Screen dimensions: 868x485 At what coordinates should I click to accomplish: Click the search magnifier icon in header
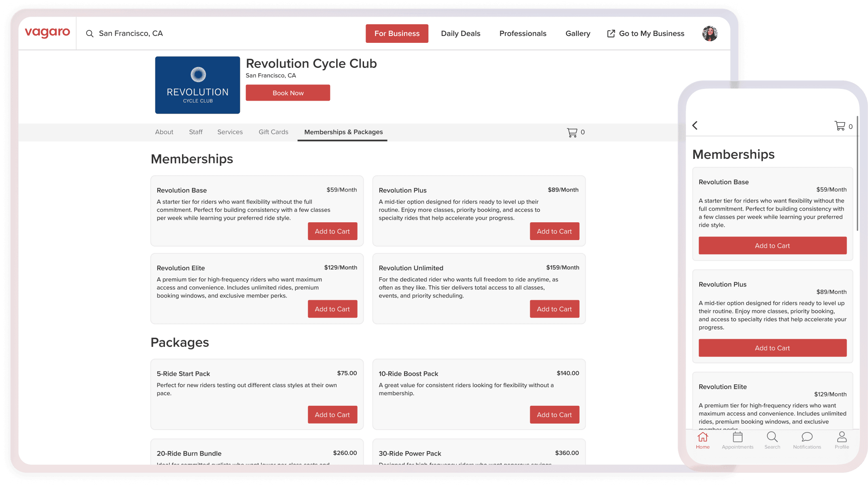click(90, 34)
